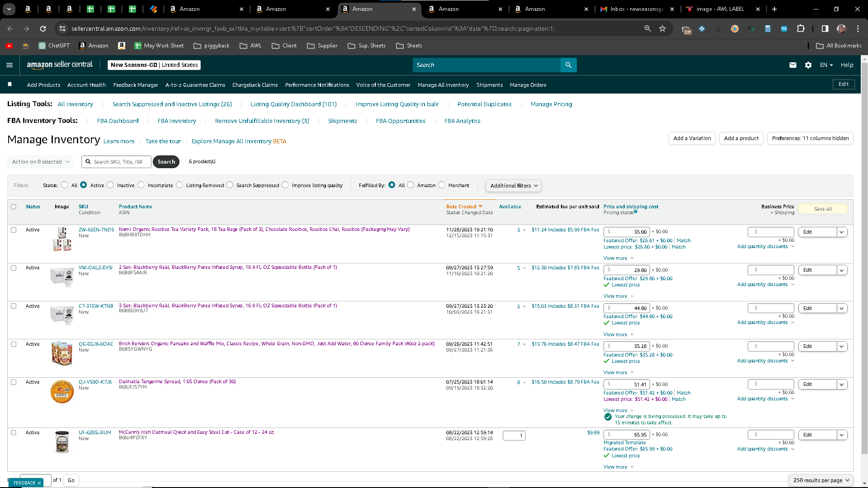Bookmark this page with the star icon
Screen dimensions: 868x488
click(x=662, y=28)
